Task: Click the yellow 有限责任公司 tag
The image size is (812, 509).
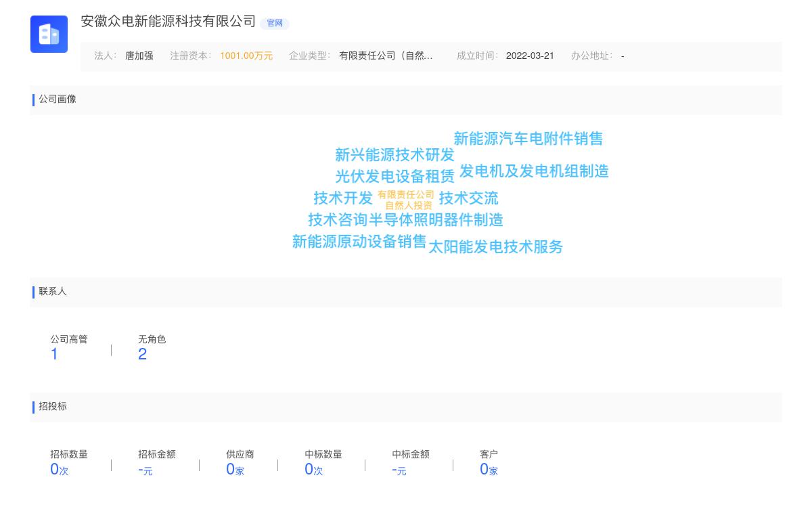Action: point(406,195)
